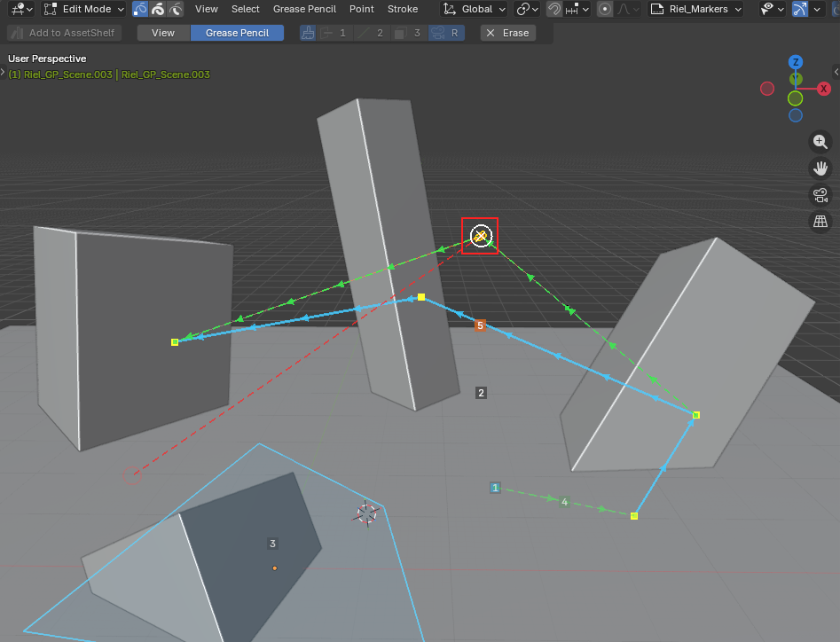Switch to the View tab below header
840x642 pixels.
(163, 33)
